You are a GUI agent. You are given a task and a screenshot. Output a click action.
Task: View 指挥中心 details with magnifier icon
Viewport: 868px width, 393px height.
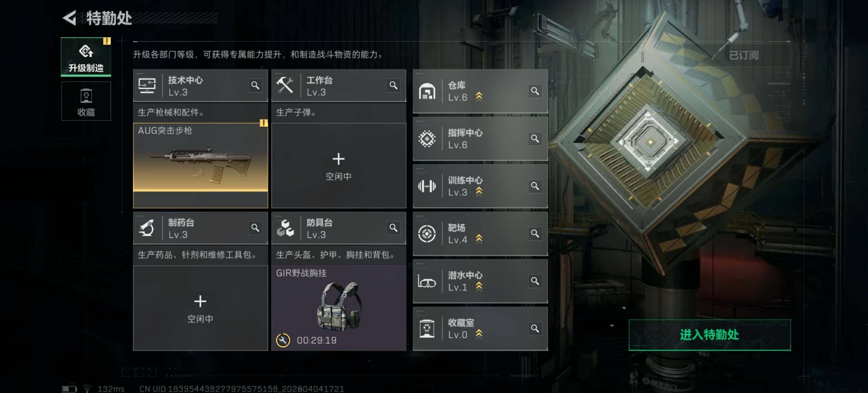535,139
